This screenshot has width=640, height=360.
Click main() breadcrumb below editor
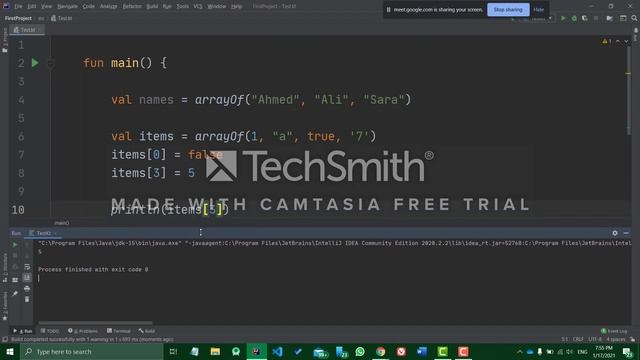click(62, 223)
